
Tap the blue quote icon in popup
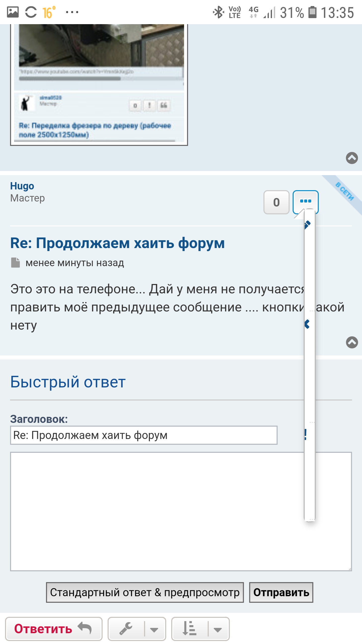click(307, 324)
